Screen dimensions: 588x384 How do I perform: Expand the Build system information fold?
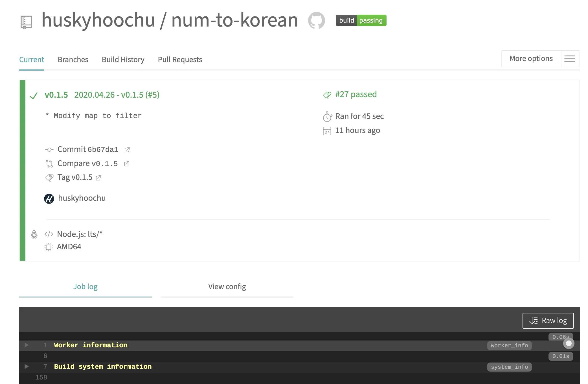coord(27,366)
